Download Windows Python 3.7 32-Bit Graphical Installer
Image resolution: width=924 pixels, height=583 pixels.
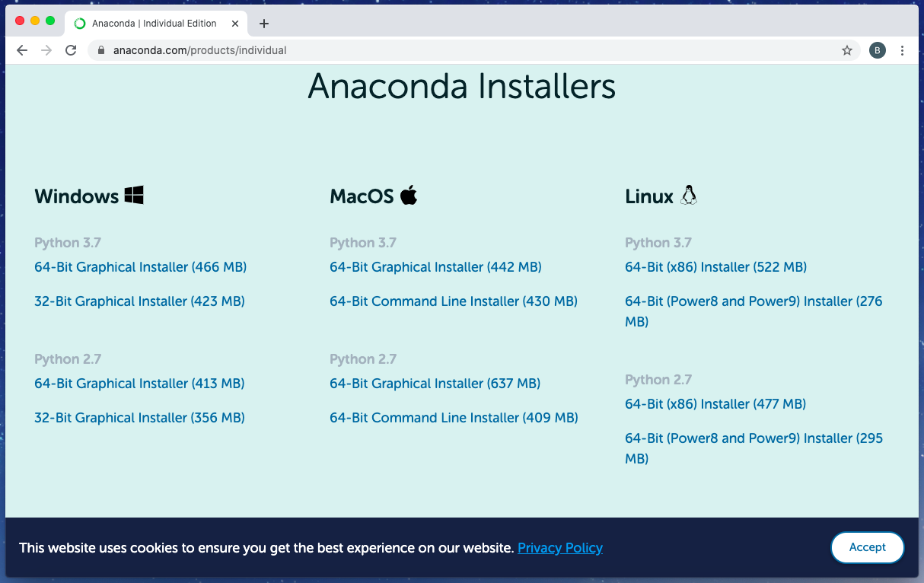(x=140, y=301)
